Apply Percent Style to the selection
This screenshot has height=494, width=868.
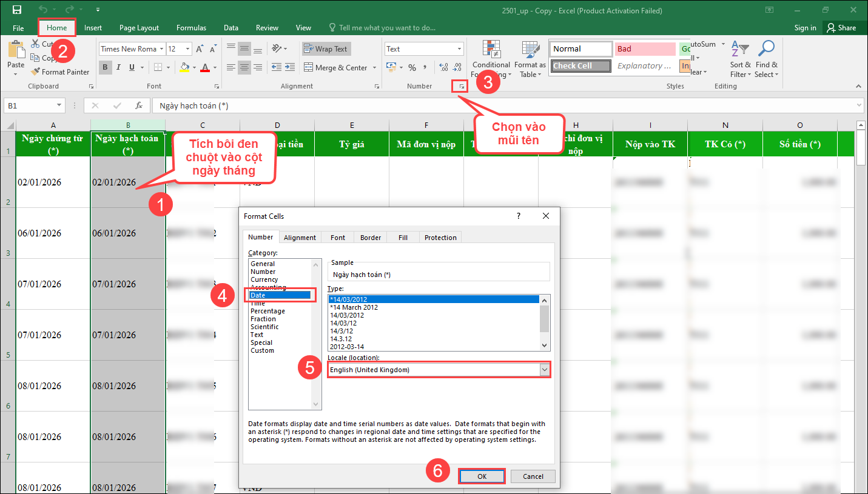tap(412, 68)
